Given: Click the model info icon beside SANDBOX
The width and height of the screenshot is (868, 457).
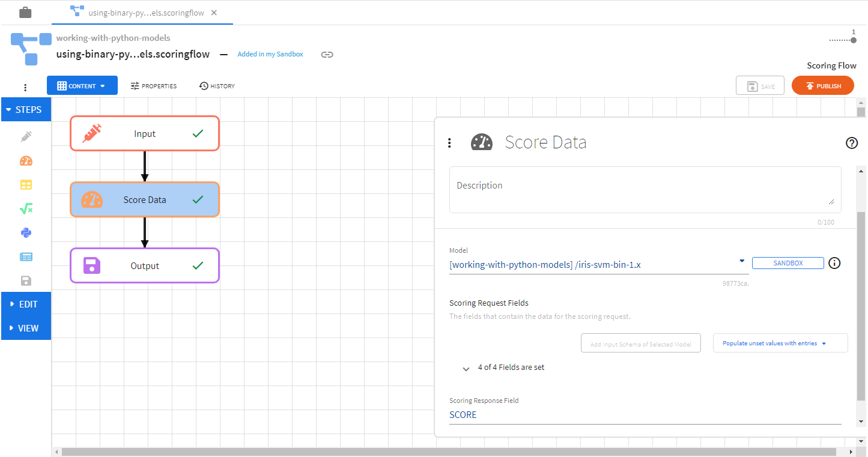Looking at the screenshot, I should 834,263.
